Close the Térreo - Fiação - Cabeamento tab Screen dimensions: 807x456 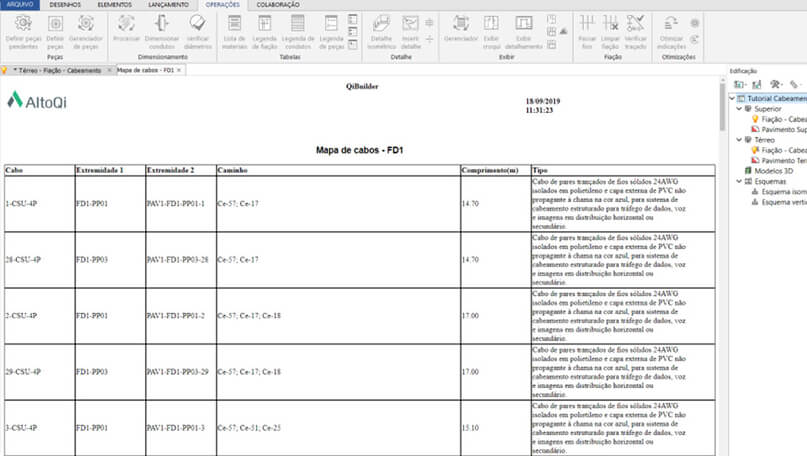[x=109, y=71]
